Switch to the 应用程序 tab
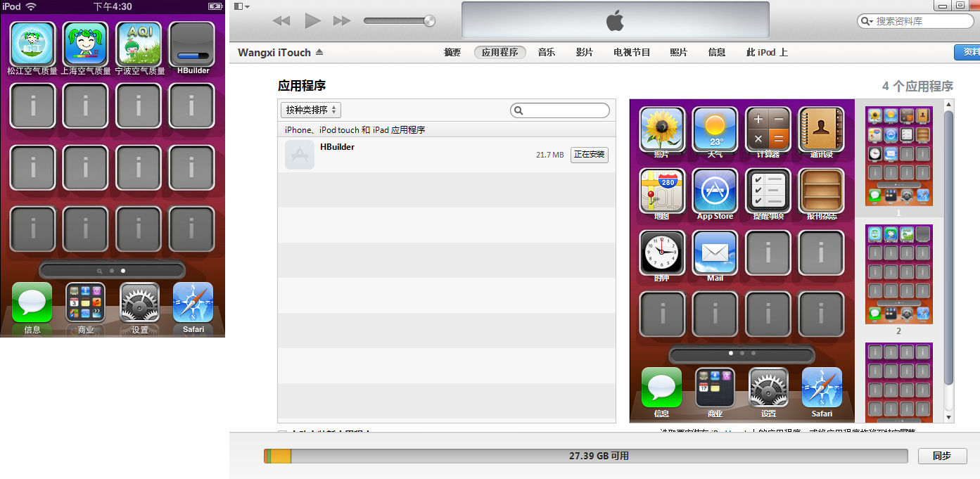Viewport: 980px width, 479px height. tap(500, 52)
